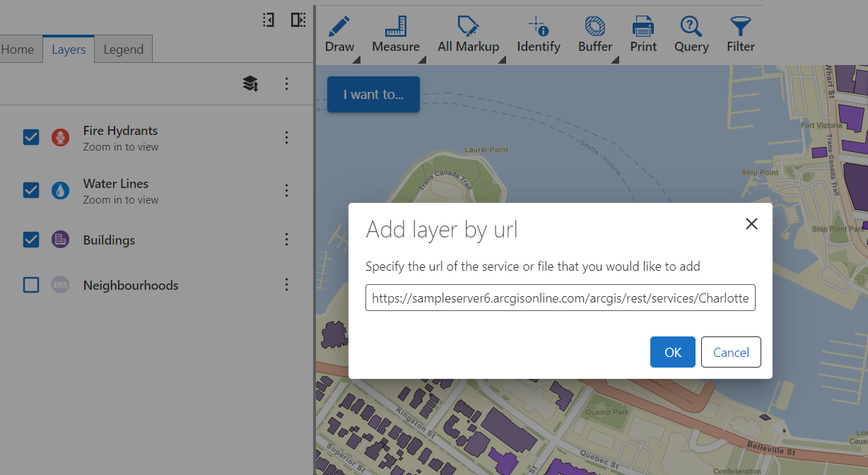Click the I want to... button
The height and width of the screenshot is (475, 868).
coord(373,94)
